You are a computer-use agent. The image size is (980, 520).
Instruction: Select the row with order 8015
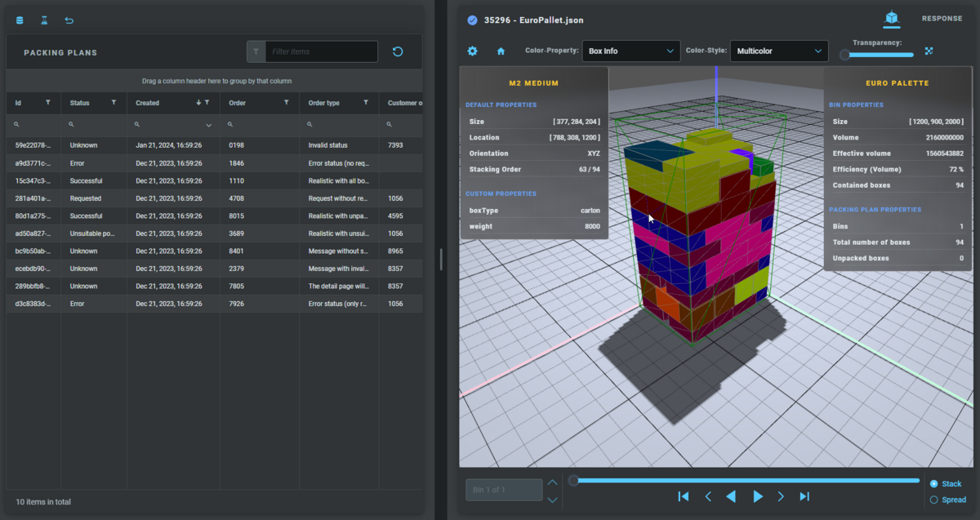pyautogui.click(x=237, y=216)
